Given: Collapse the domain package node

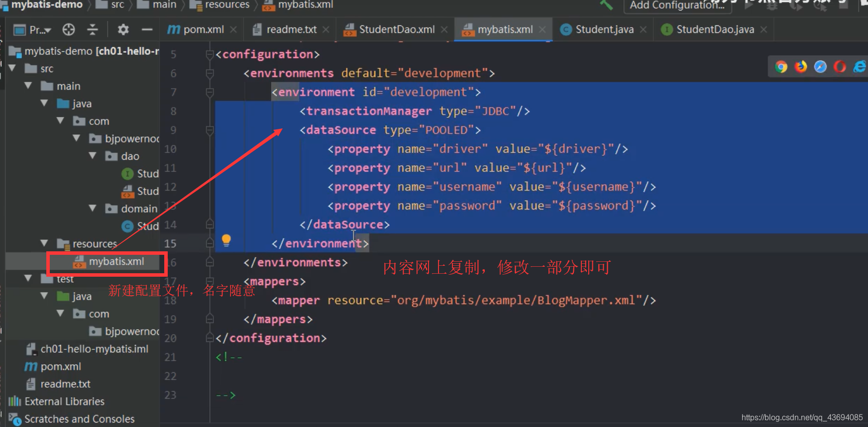Looking at the screenshot, I should (x=92, y=208).
